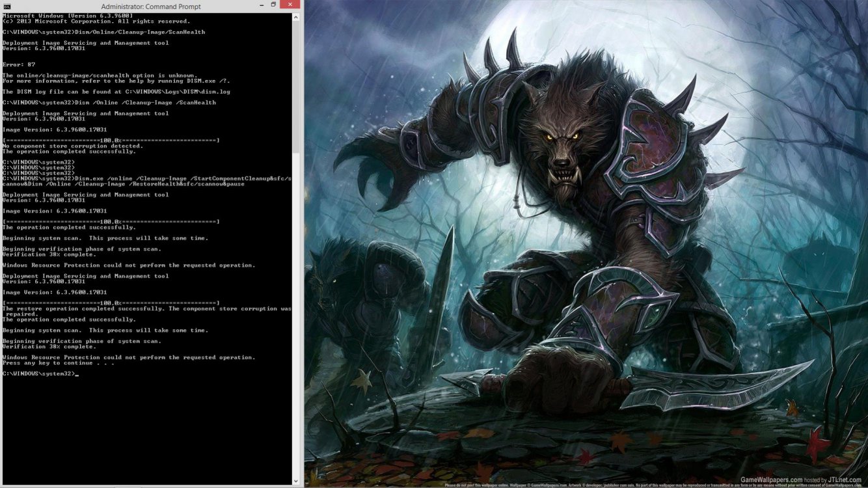Click the "refer to the help by running DISM.exe /?" line
This screenshot has height=488, width=868.
coord(116,81)
